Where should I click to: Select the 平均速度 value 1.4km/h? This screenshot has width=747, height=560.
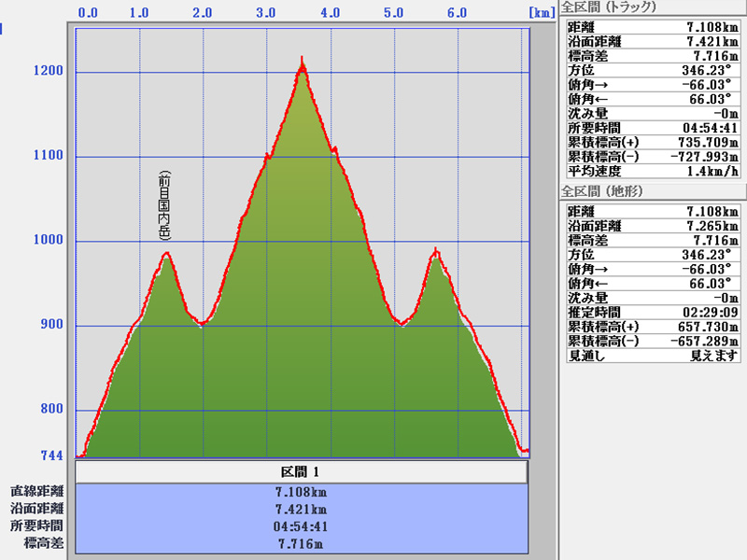692,172
